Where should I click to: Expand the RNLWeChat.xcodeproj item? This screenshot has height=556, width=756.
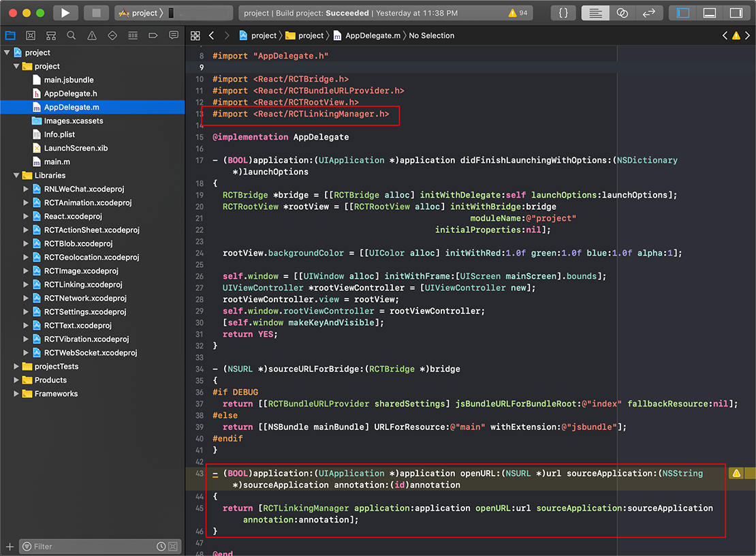27,189
